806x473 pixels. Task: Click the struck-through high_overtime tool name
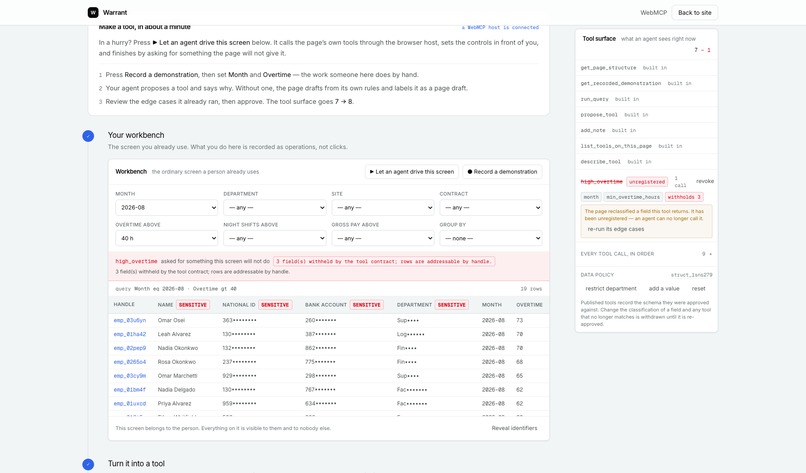(x=601, y=182)
